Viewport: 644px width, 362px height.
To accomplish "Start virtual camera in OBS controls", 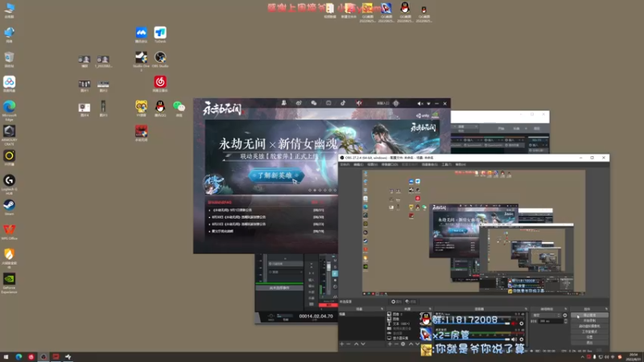I will pos(589,327).
